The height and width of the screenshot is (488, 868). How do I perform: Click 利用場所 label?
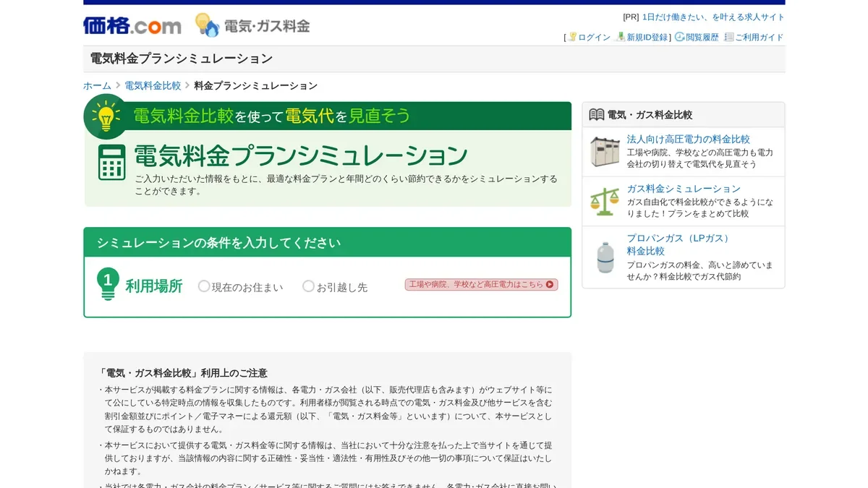pyautogui.click(x=154, y=286)
